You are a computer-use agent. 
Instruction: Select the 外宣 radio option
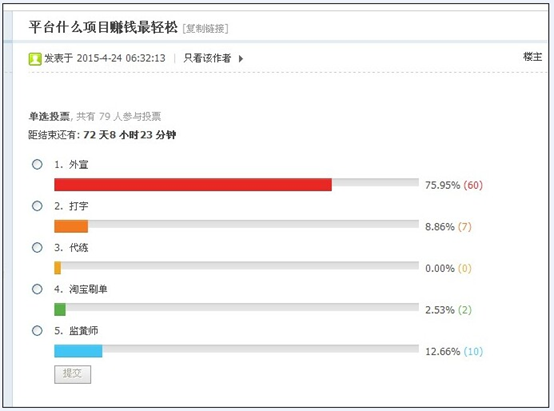pos(37,164)
